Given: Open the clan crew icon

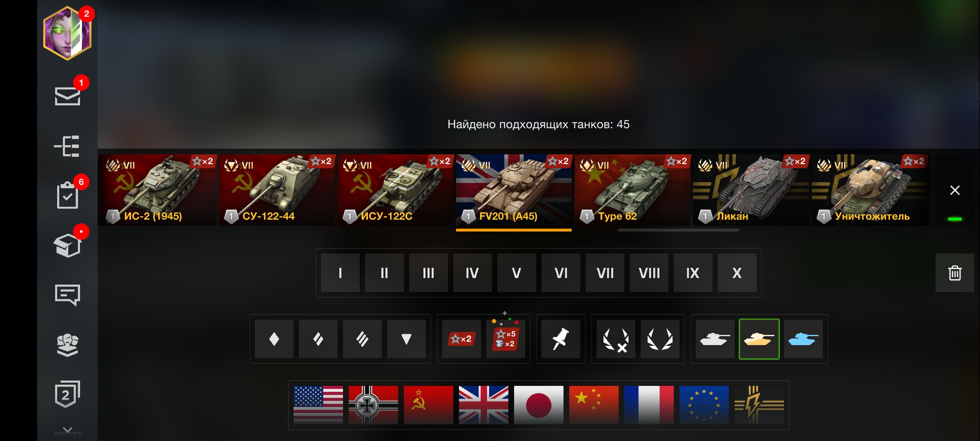Looking at the screenshot, I should [67, 345].
